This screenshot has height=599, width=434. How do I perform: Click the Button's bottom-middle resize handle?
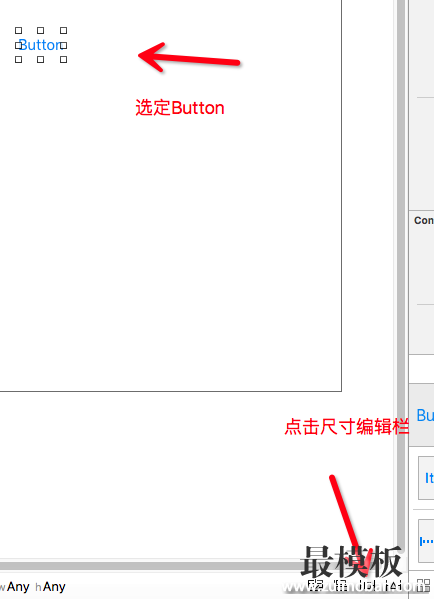coord(40,59)
